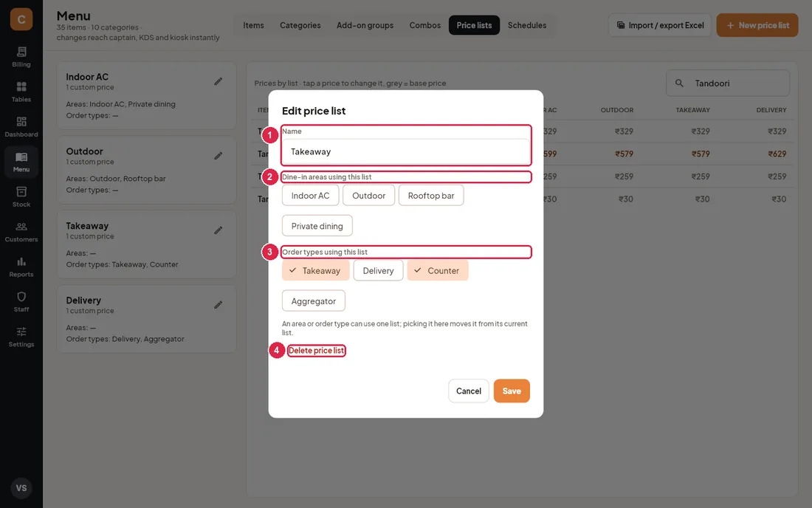Viewport: 812px width, 508px height.
Task: Open Customers from the sidebar
Action: coord(21,232)
